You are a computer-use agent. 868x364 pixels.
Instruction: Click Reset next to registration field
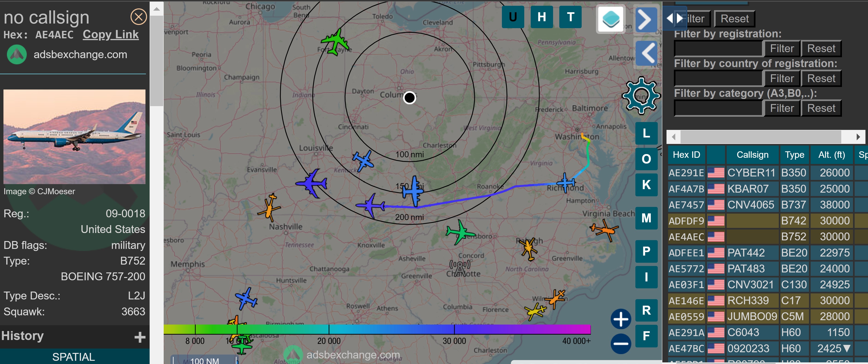(821, 48)
